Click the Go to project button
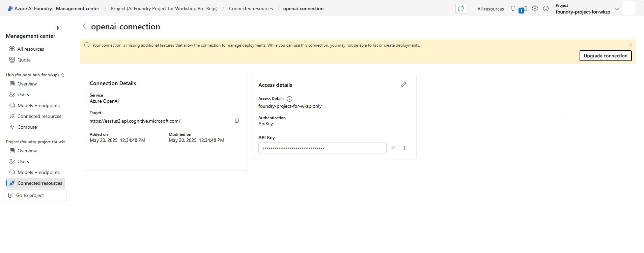This screenshot has width=644, height=253. (x=35, y=195)
